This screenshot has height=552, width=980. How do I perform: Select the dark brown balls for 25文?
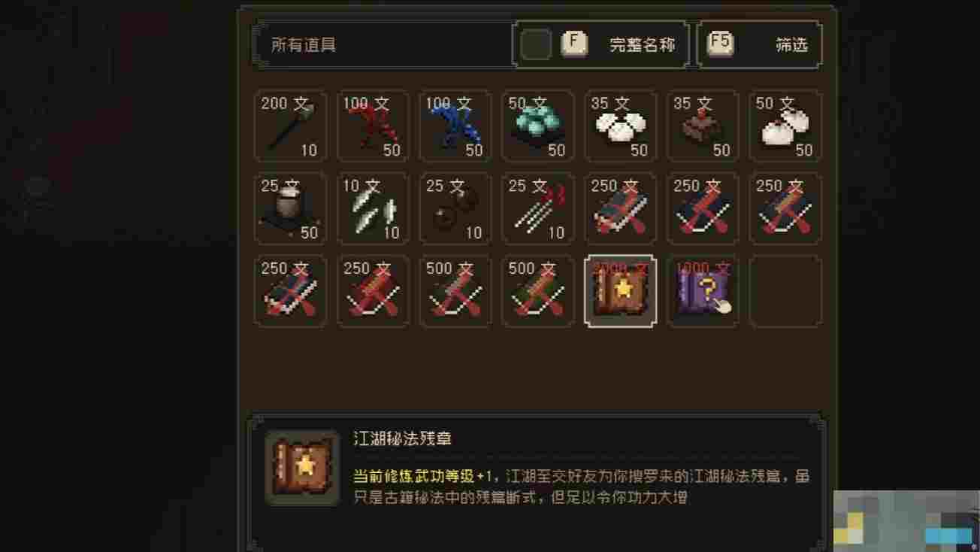455,208
